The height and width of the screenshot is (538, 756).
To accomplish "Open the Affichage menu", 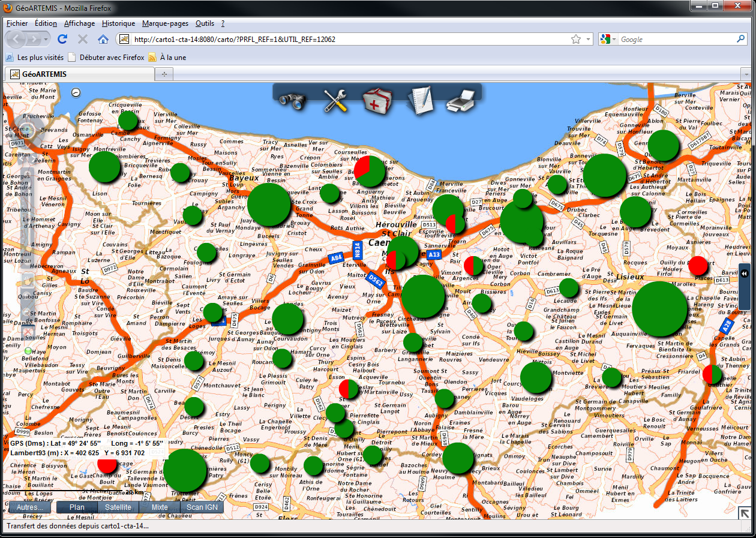I will pos(79,23).
